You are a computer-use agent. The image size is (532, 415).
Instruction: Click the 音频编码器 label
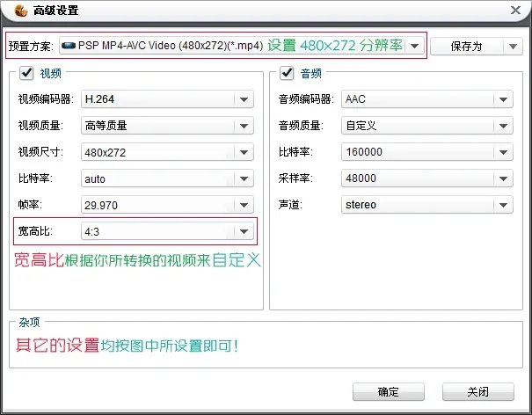pos(306,99)
